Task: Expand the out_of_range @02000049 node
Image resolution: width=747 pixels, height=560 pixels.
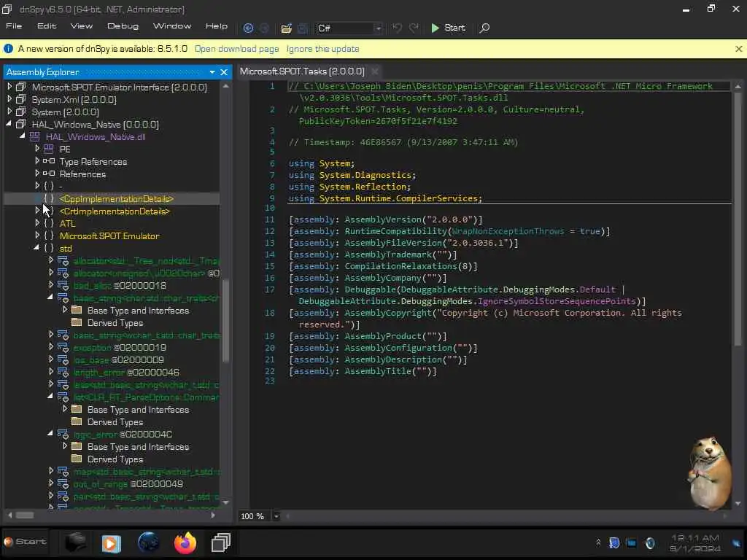Action: pyautogui.click(x=50, y=484)
